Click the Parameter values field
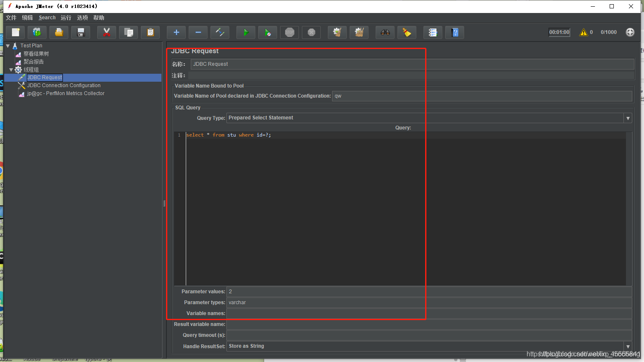 pyautogui.click(x=429, y=292)
